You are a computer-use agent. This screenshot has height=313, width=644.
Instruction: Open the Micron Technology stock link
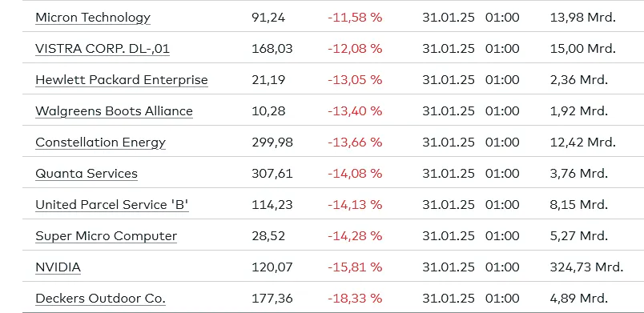click(x=93, y=18)
